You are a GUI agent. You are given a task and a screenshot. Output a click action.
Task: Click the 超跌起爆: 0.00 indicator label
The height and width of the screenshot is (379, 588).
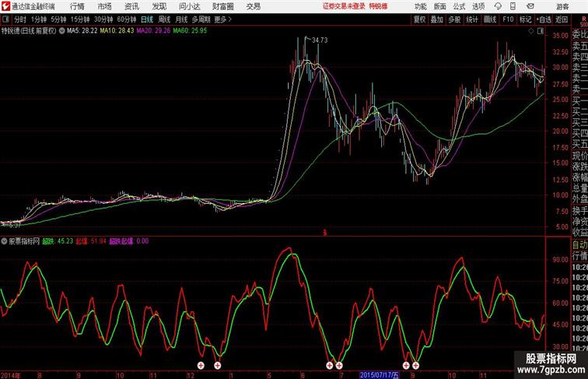click(128, 241)
